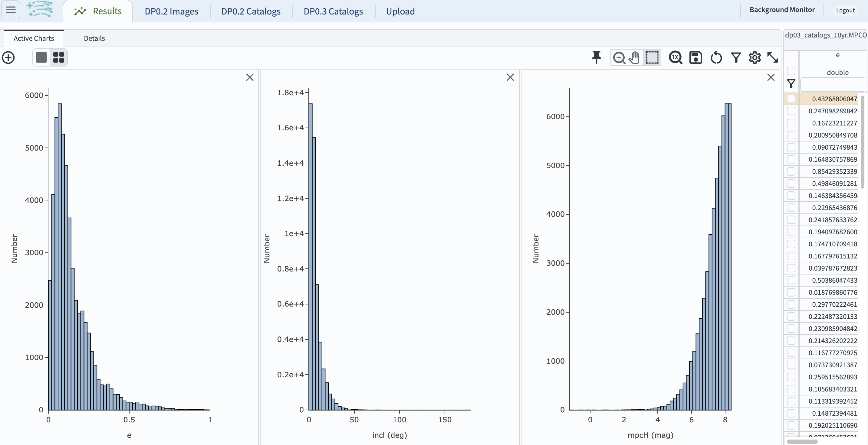Screen dimensions: 868x445
Task: Click the Upload menu item
Action: click(400, 11)
